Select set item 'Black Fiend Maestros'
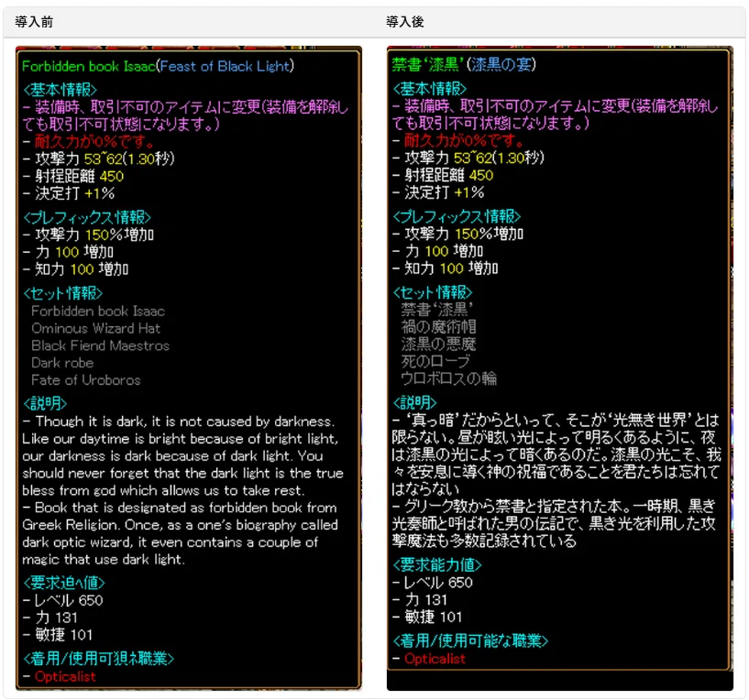This screenshot has height=700, width=749. (x=100, y=345)
